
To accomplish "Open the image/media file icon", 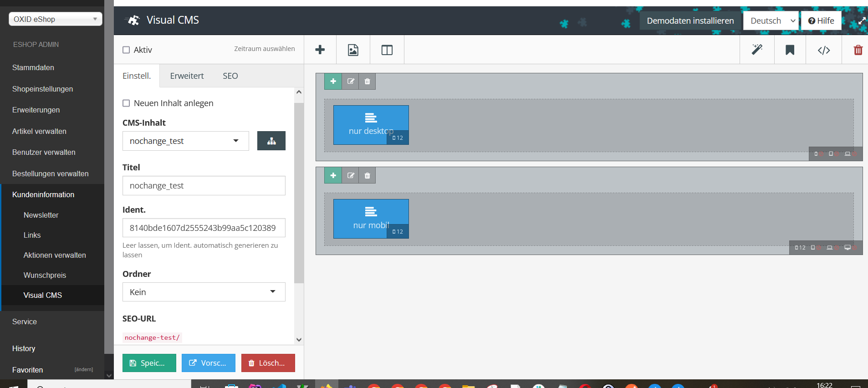I will pos(353,50).
